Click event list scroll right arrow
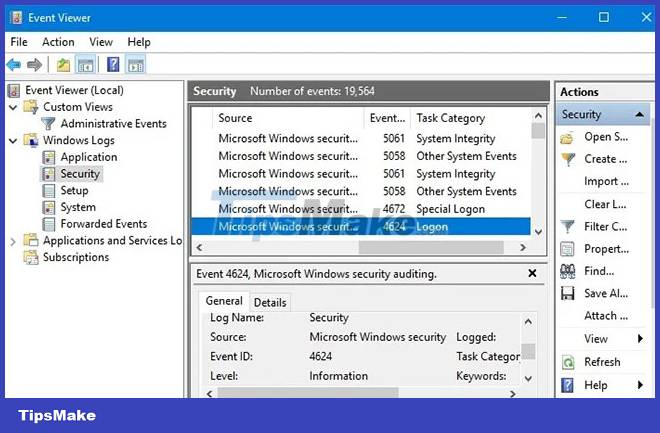The width and height of the screenshot is (660, 433). [523, 247]
